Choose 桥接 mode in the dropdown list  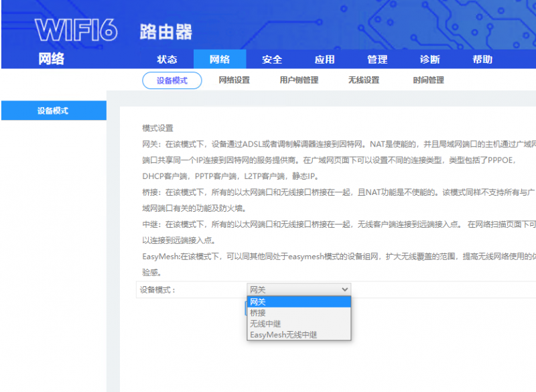click(299, 313)
